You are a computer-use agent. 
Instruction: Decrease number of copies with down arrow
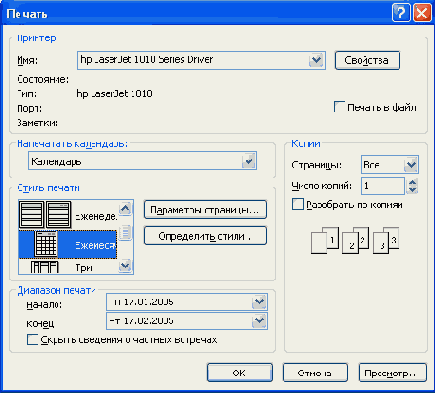click(412, 190)
